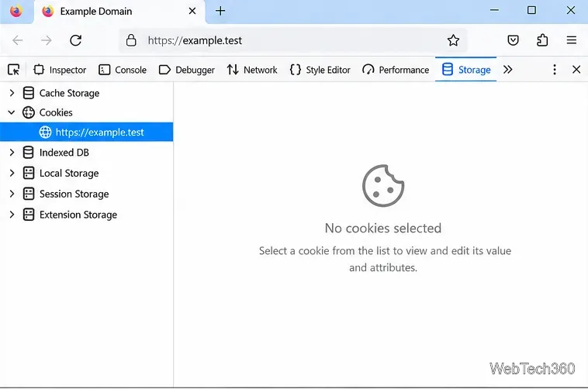Expand the Local Storage tree node

point(12,173)
